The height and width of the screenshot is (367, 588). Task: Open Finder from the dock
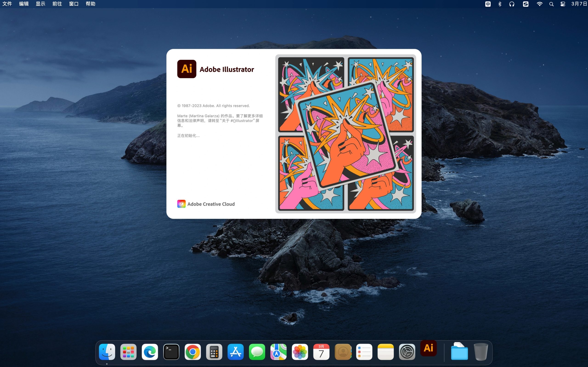tap(107, 352)
